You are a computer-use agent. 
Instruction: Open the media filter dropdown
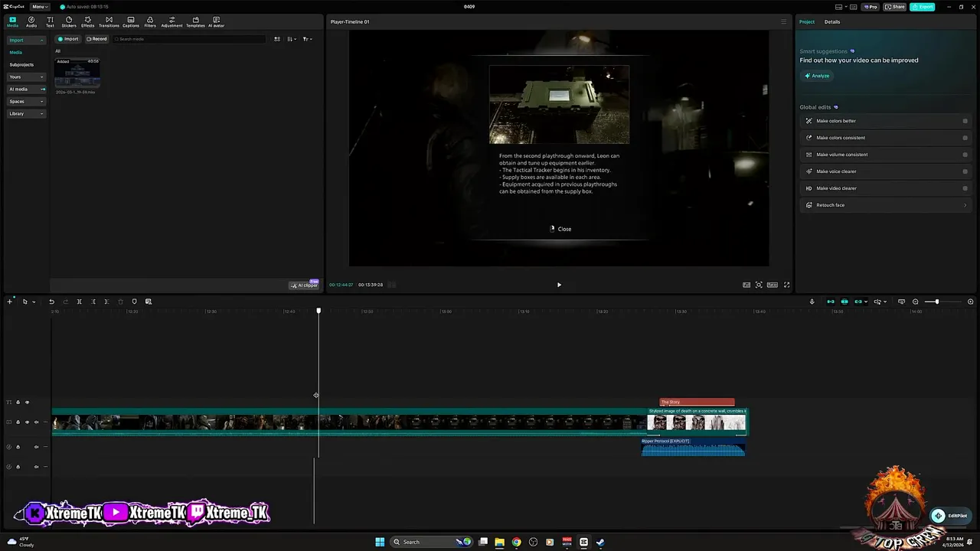[307, 39]
